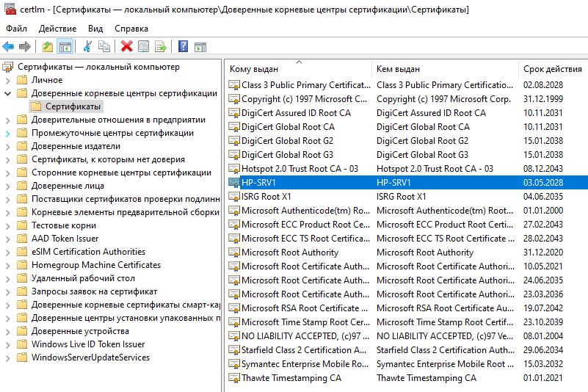Toggle the show/hide action pane icon
The width and height of the screenshot is (588, 392).
[x=200, y=47]
